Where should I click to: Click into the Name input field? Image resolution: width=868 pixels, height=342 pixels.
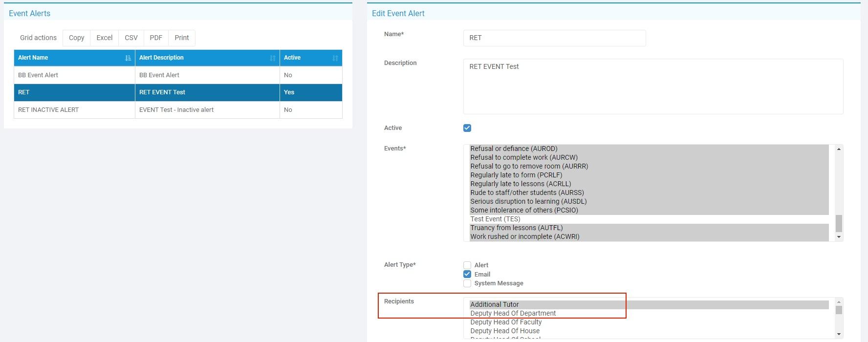coord(554,38)
